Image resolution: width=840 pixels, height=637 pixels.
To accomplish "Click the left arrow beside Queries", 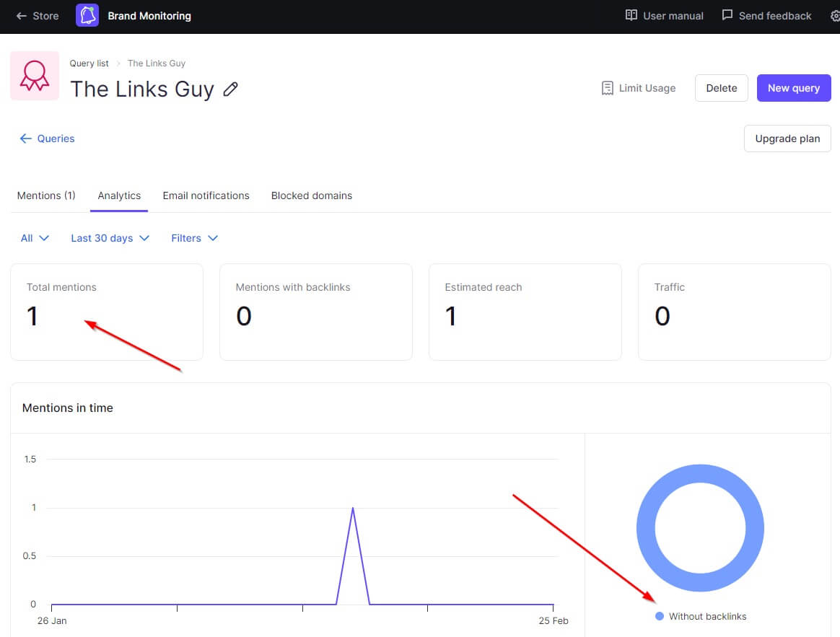I will click(25, 139).
